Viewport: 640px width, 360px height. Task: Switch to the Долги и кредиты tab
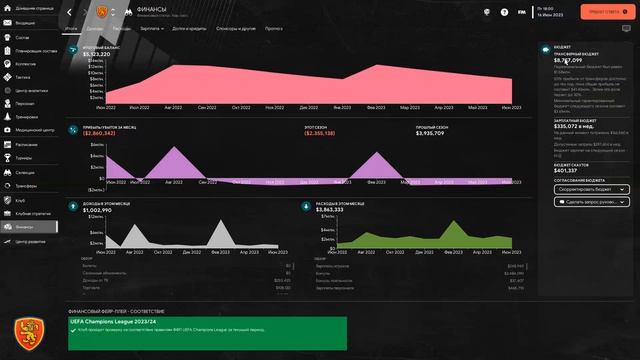[x=189, y=29]
